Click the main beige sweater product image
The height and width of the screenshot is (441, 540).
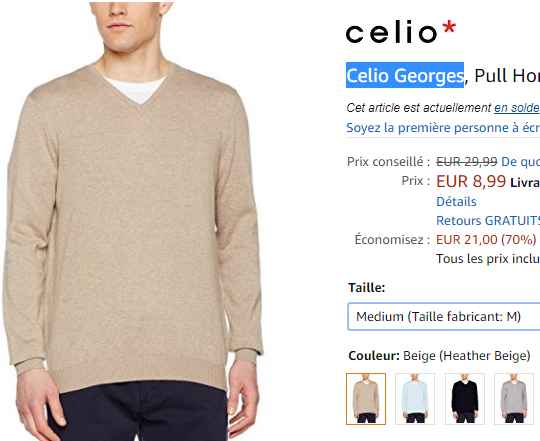133,220
